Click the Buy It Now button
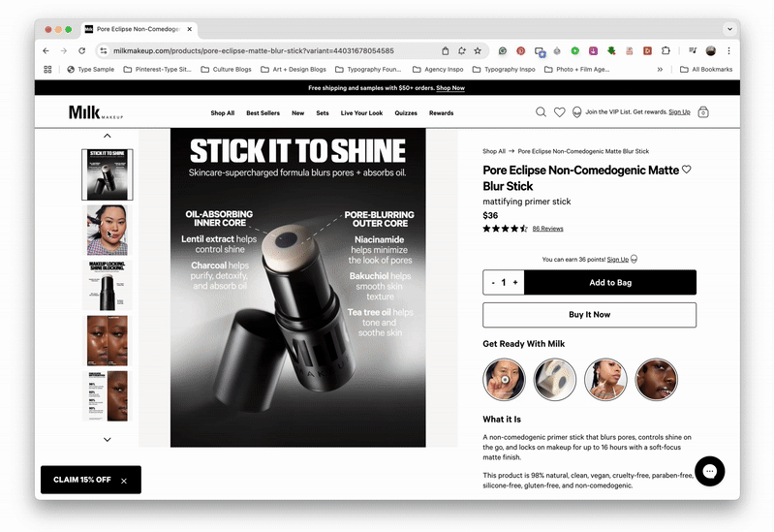The image size is (774, 532). pos(589,315)
